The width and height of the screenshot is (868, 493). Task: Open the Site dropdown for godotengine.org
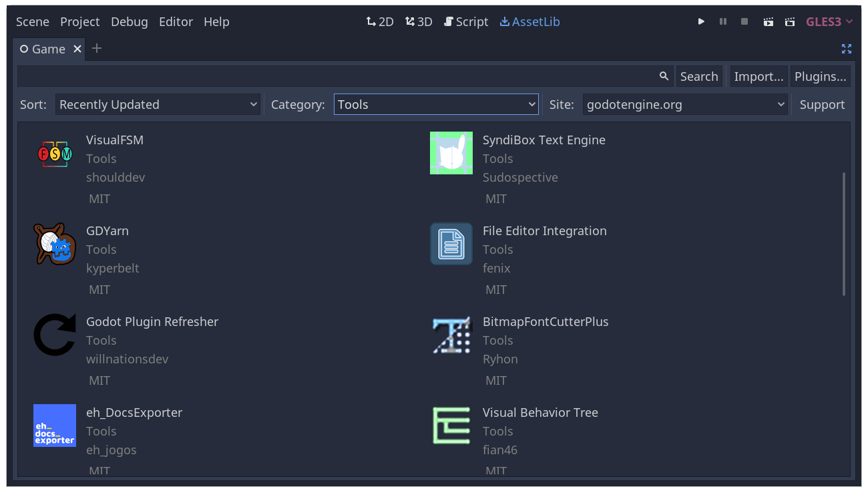coord(685,104)
